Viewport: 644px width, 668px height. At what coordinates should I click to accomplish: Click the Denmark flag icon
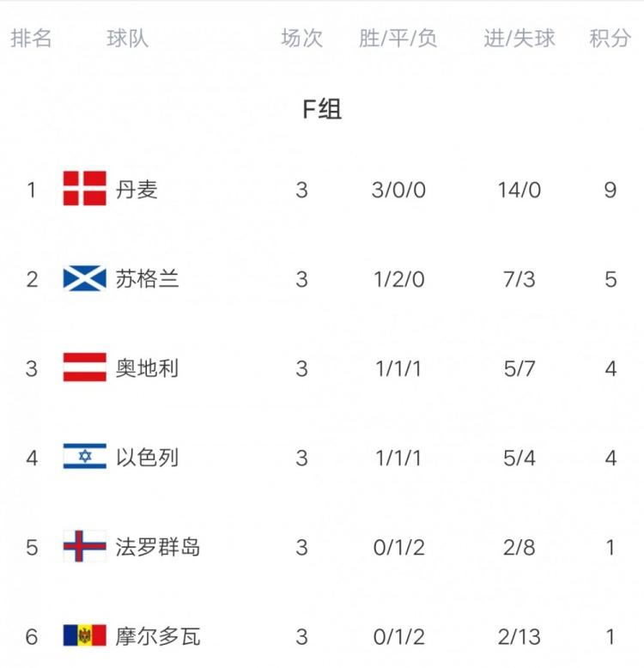coord(84,189)
